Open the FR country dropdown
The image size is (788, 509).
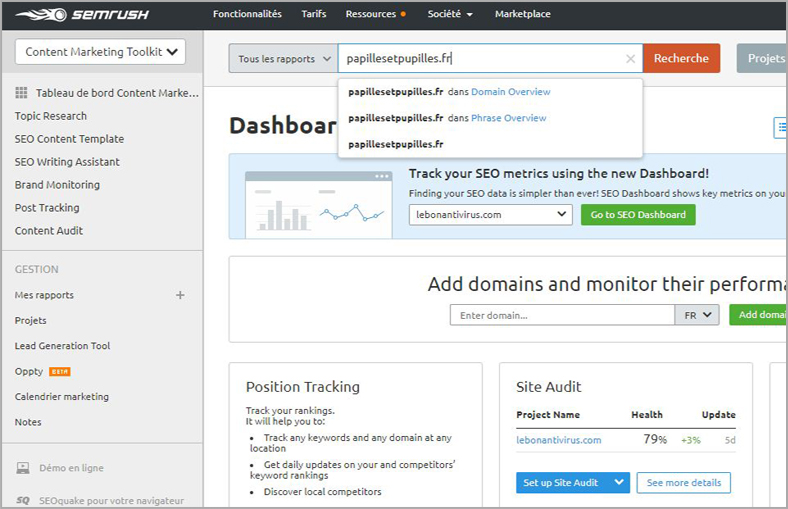(x=698, y=315)
